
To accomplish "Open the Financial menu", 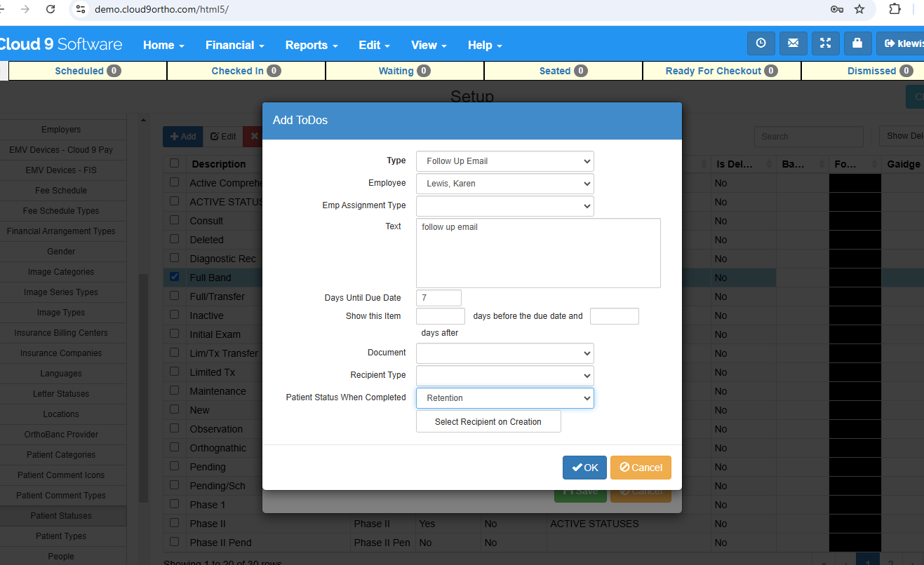I will pos(234,45).
